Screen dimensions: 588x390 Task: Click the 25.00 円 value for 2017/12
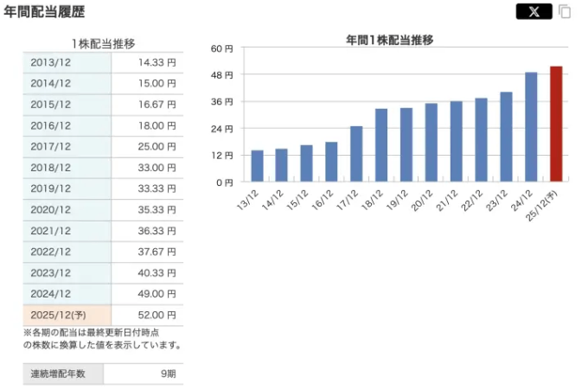point(157,147)
